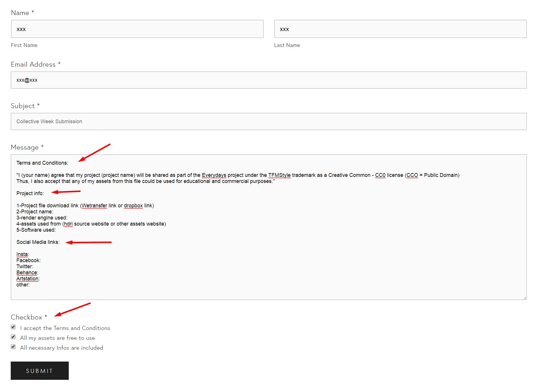Toggle 'All my assets are free to use' checkbox
This screenshot has height=392, width=544.
[13, 337]
